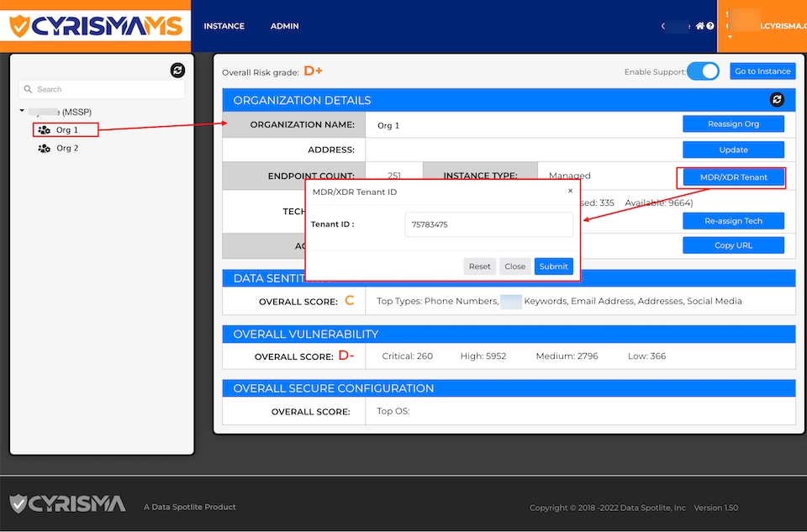
Task: Refresh the organization tree in sidebar
Action: (x=177, y=71)
